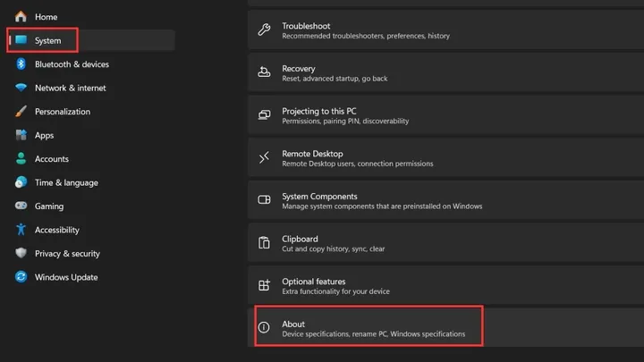
Task: Click the Troubleshoot wrench icon
Action: [264, 29]
